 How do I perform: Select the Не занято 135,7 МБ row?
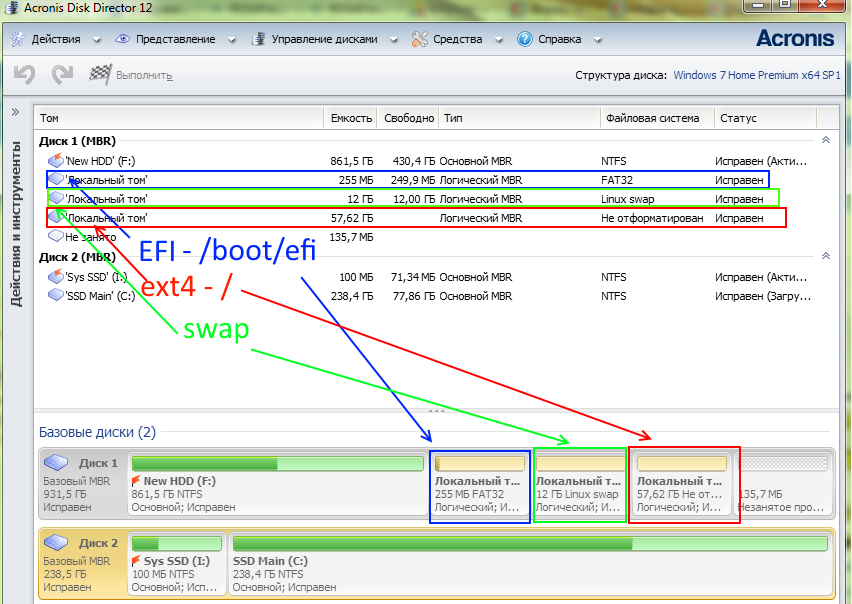435,237
